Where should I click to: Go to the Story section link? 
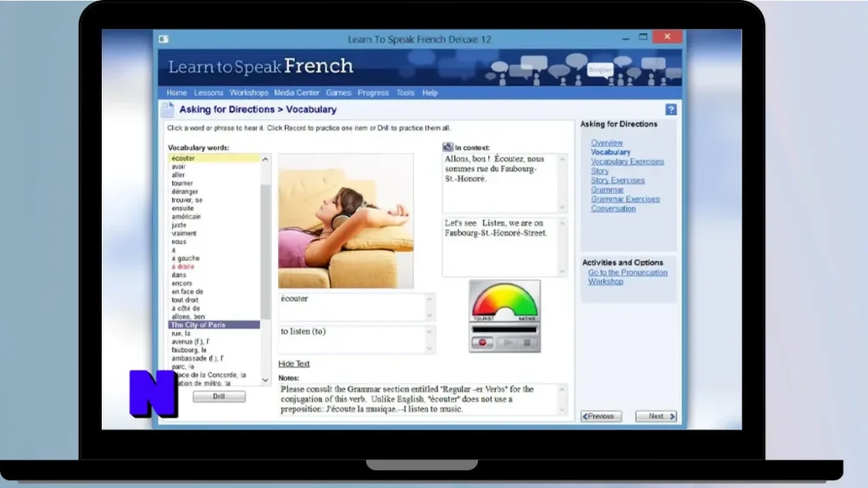(x=599, y=171)
